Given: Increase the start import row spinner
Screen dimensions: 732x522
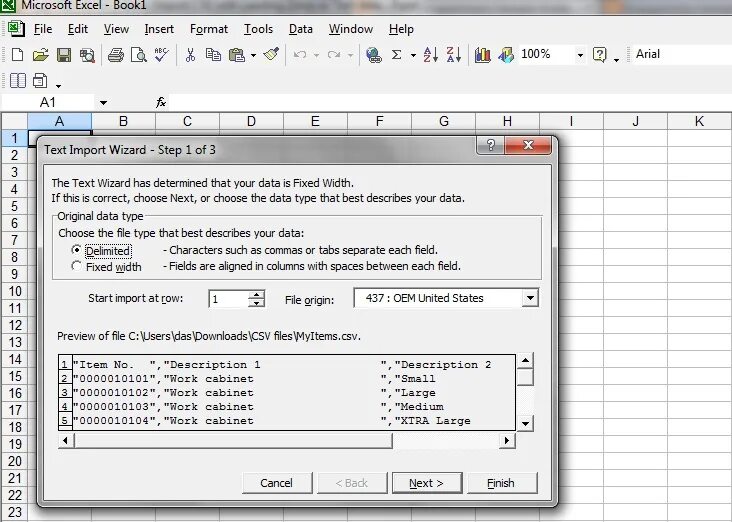Looking at the screenshot, I should pos(256,294).
